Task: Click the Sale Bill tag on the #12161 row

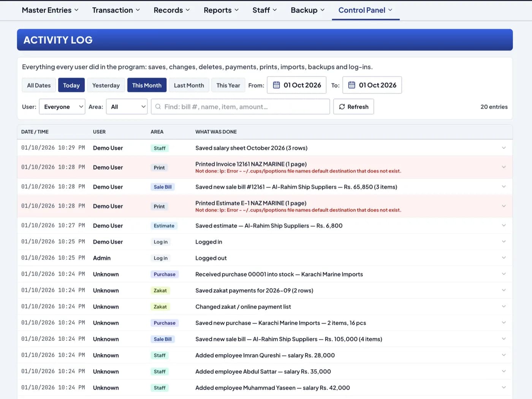Action: (163, 187)
